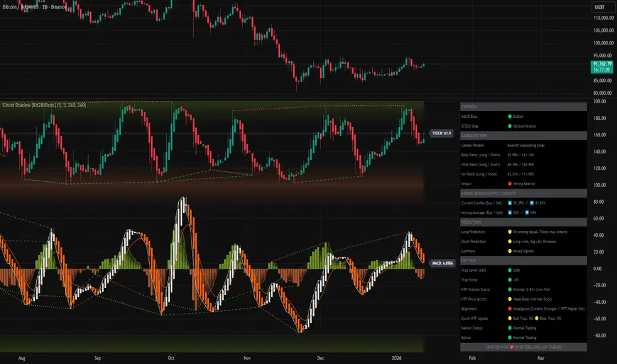Click the Nov label on time axis
This screenshot has height=364, width=617.
pyautogui.click(x=247, y=358)
